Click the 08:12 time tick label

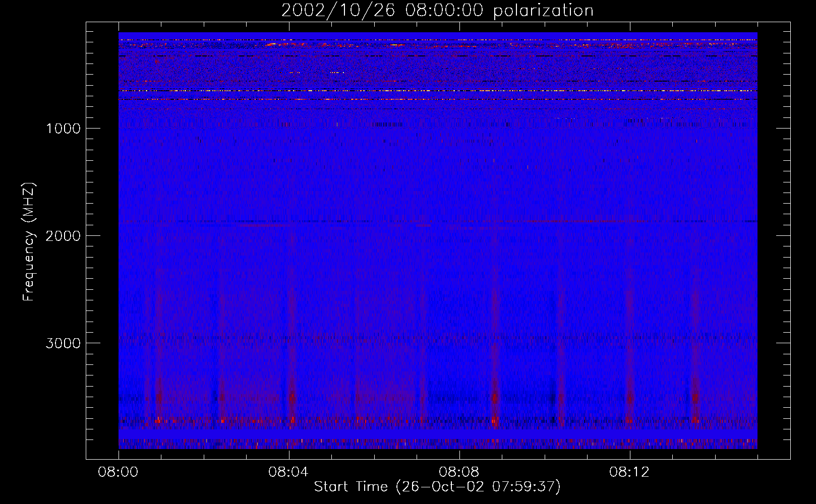pyautogui.click(x=629, y=472)
